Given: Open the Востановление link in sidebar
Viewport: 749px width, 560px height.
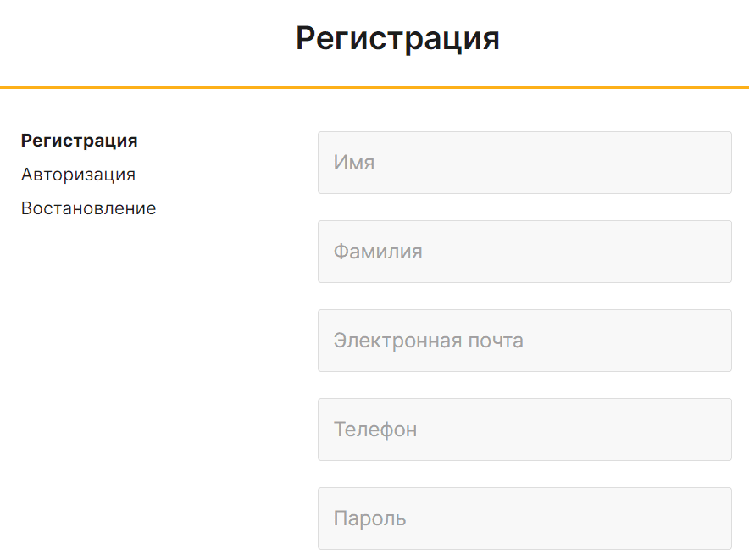Looking at the screenshot, I should click(x=88, y=208).
